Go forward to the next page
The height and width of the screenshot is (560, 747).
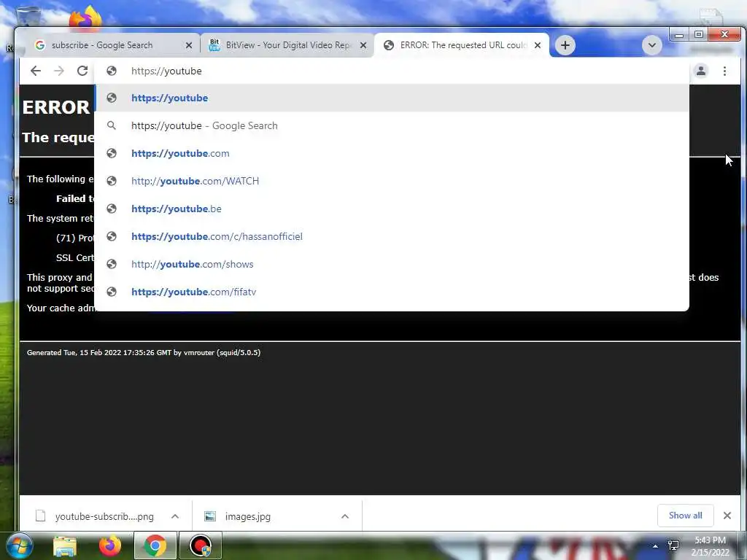(x=59, y=71)
